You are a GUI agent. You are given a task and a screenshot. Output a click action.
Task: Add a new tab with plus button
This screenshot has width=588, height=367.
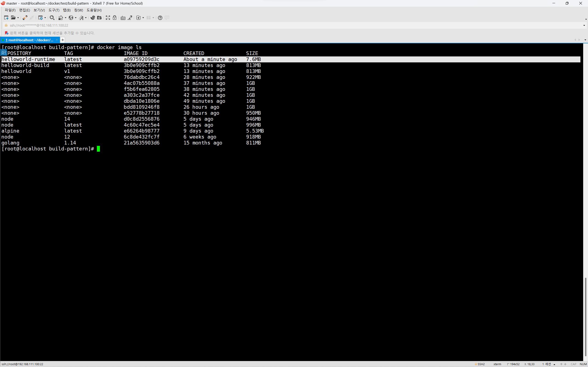(63, 40)
